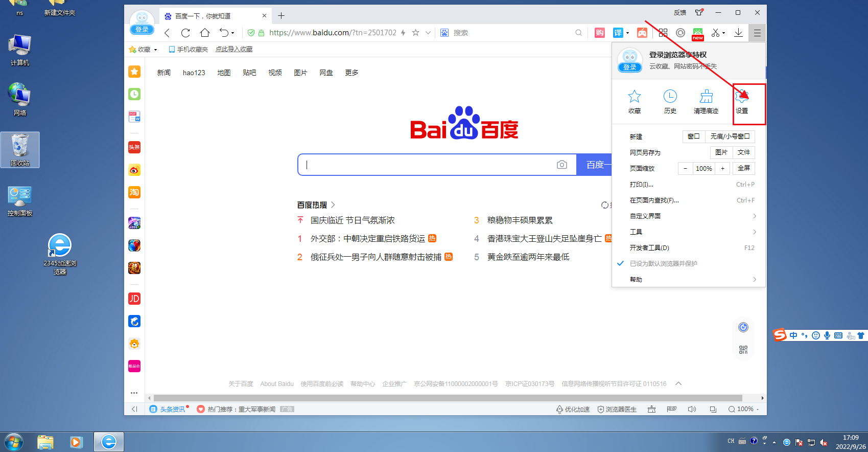
Task: Switch to the 百度一下，你就知道 tab
Action: pos(215,16)
